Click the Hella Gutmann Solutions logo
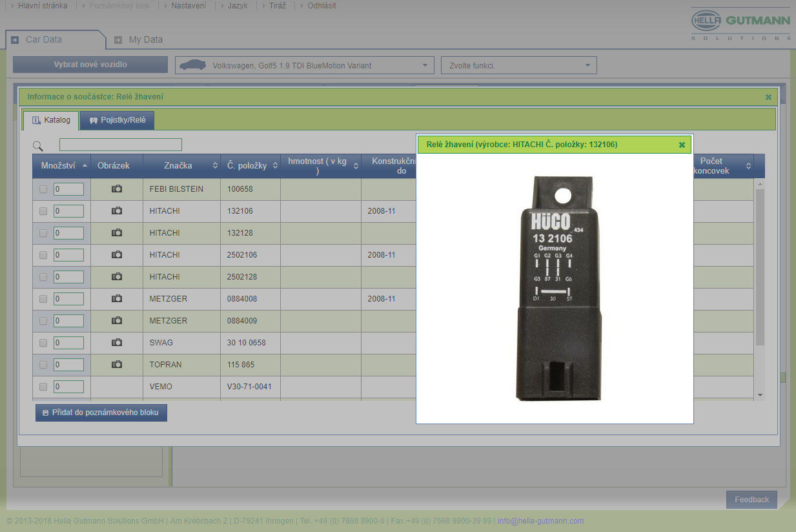This screenshot has width=796, height=532. point(740,25)
